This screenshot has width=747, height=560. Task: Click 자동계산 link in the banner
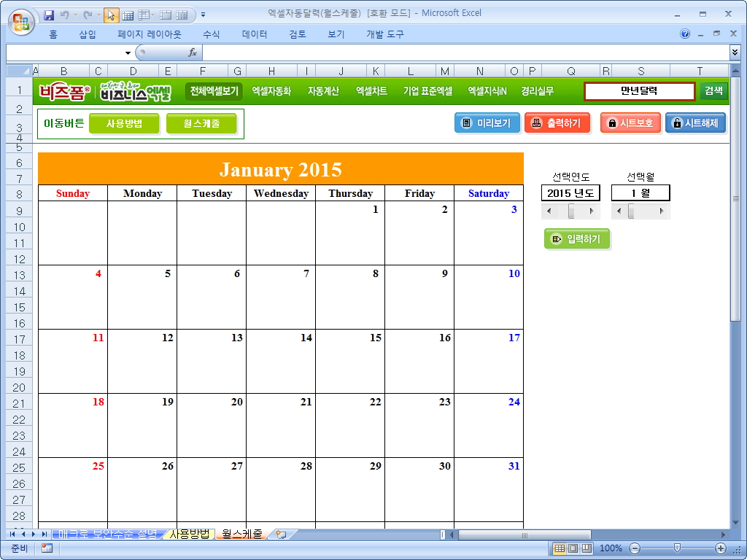323,91
